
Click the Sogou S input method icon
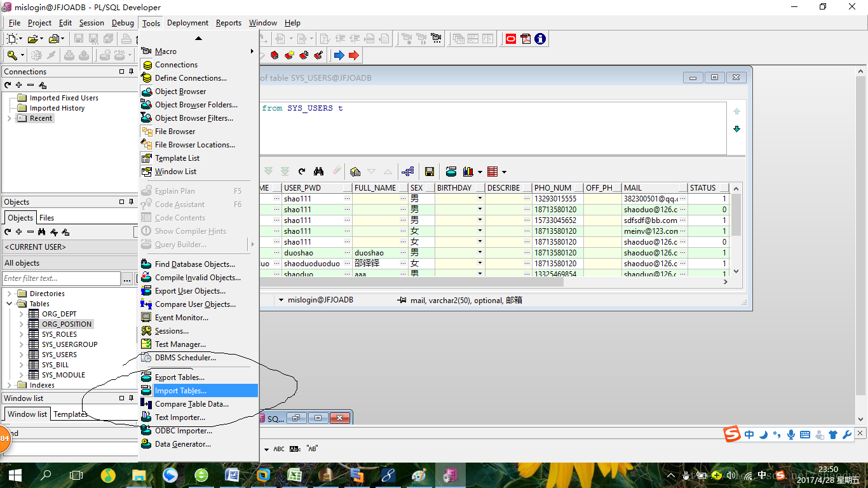tap(733, 435)
